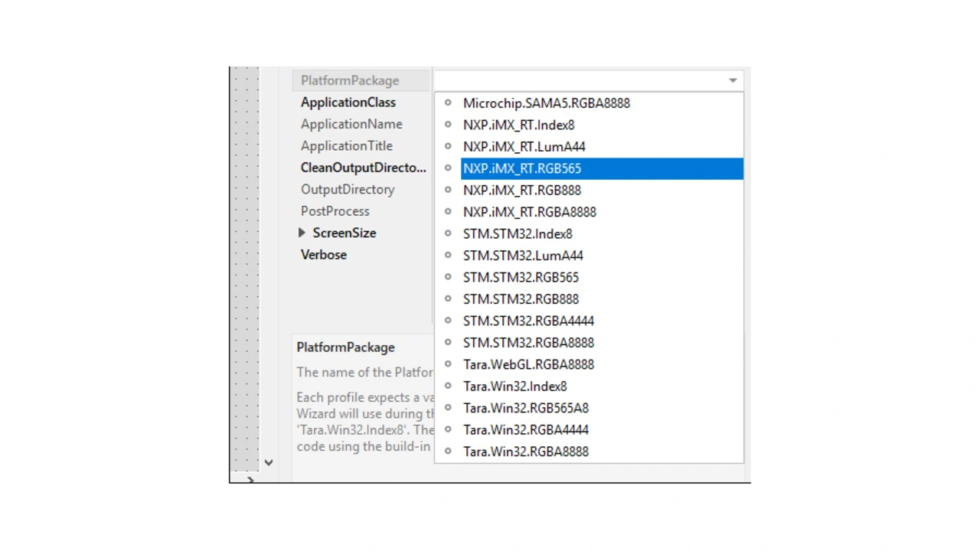Click the scroll down arrow on left panel
980x551 pixels.
click(x=268, y=462)
